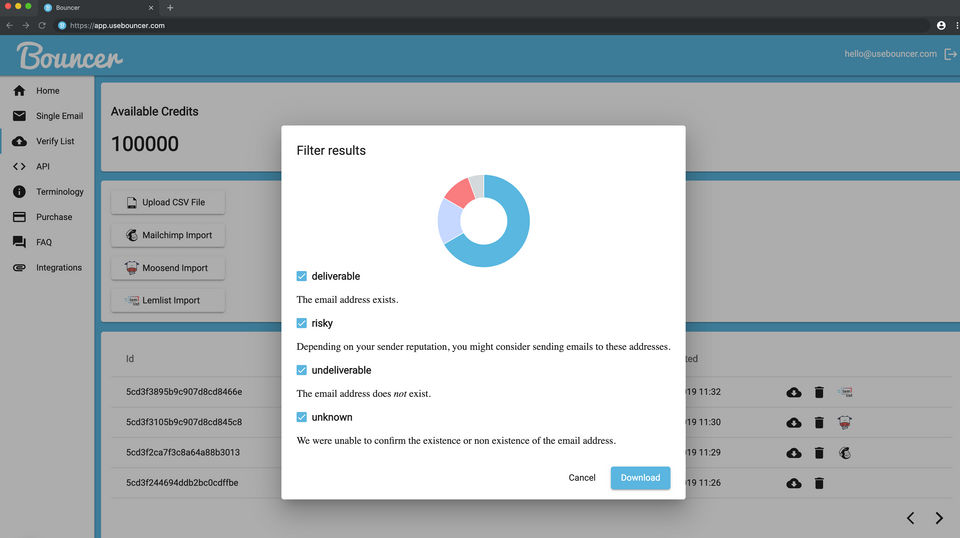Download results for the 11:32 list
The height and width of the screenshot is (538, 960).
tap(793, 392)
